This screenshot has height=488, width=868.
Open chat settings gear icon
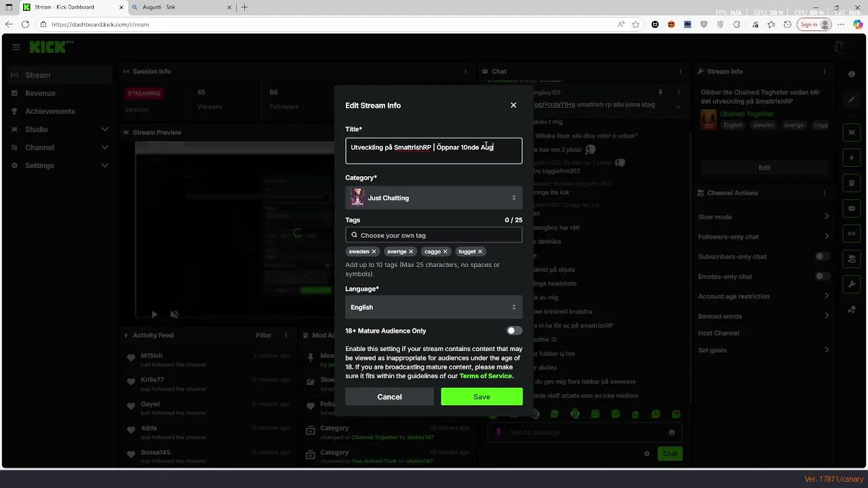(647, 453)
